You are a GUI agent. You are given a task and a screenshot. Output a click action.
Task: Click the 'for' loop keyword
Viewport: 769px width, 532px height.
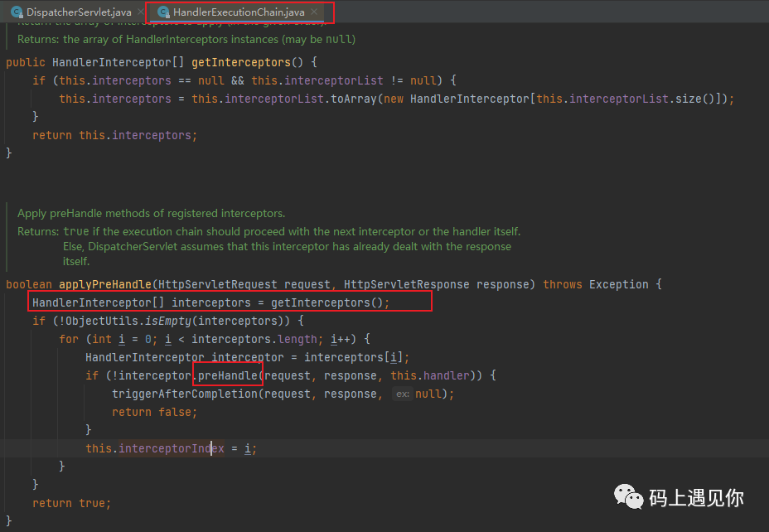click(69, 339)
